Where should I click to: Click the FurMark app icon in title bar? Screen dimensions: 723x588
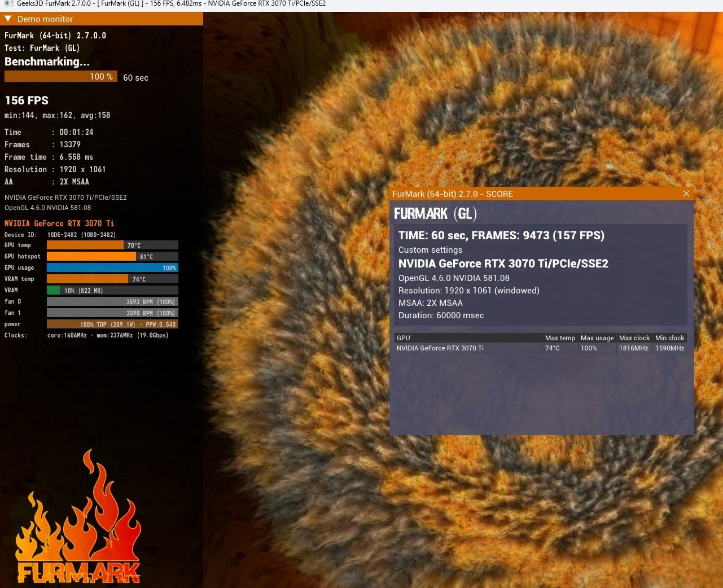8,3
